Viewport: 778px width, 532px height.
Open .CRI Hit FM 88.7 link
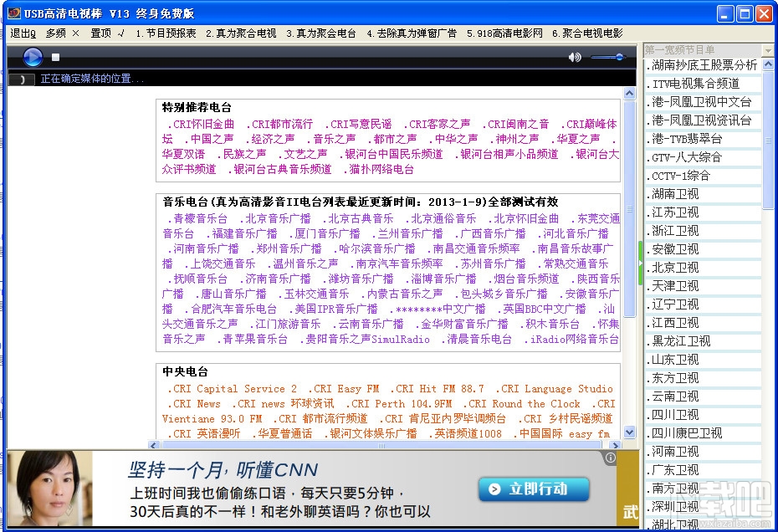[437, 389]
